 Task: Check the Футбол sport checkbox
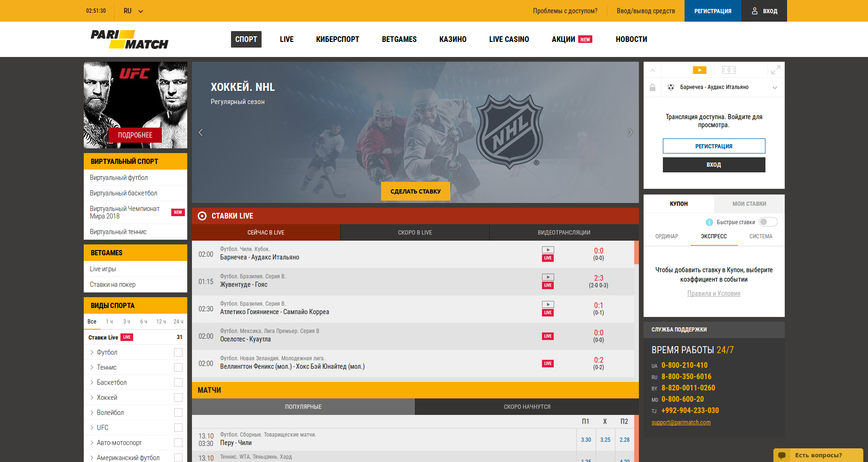tap(178, 352)
